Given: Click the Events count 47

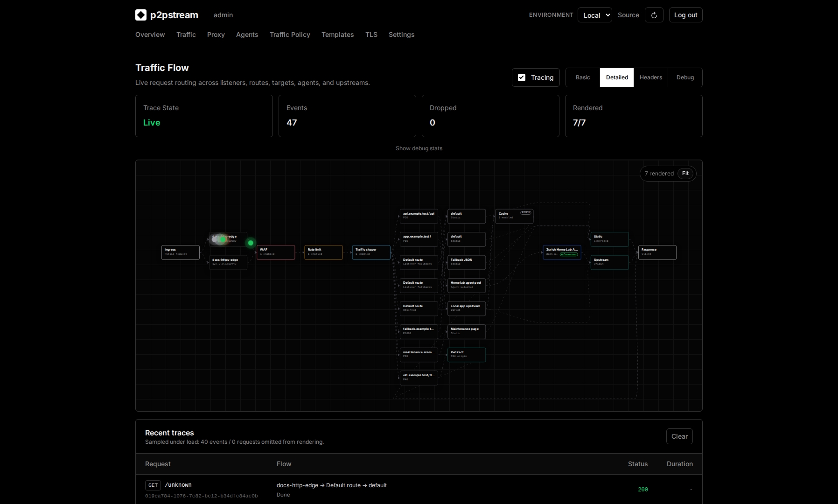Looking at the screenshot, I should point(292,123).
